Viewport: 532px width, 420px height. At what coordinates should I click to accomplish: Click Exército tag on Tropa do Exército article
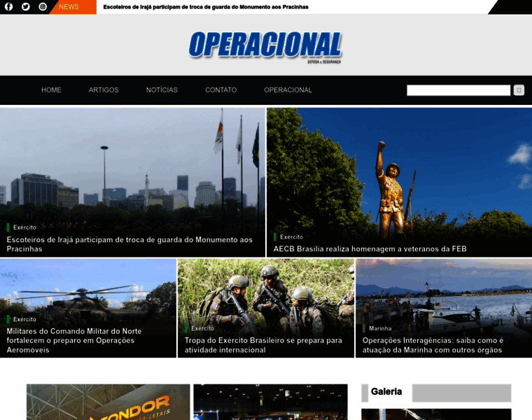coord(202,328)
